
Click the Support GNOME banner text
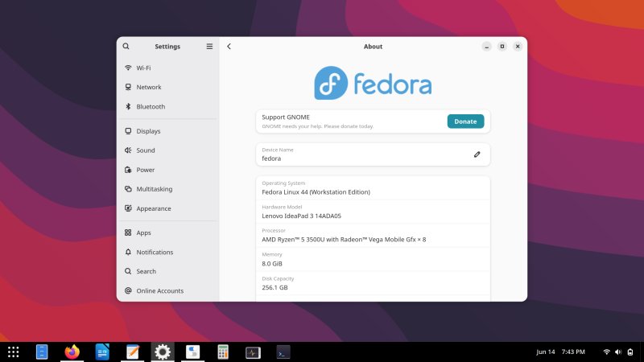pyautogui.click(x=286, y=117)
